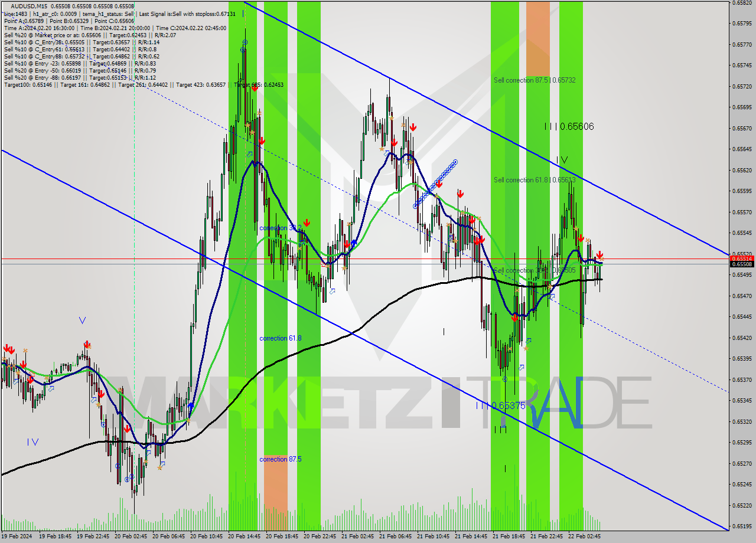Click the '21 Feb 06:45' time label
Viewport: 756px width, 543px height.
(396, 537)
